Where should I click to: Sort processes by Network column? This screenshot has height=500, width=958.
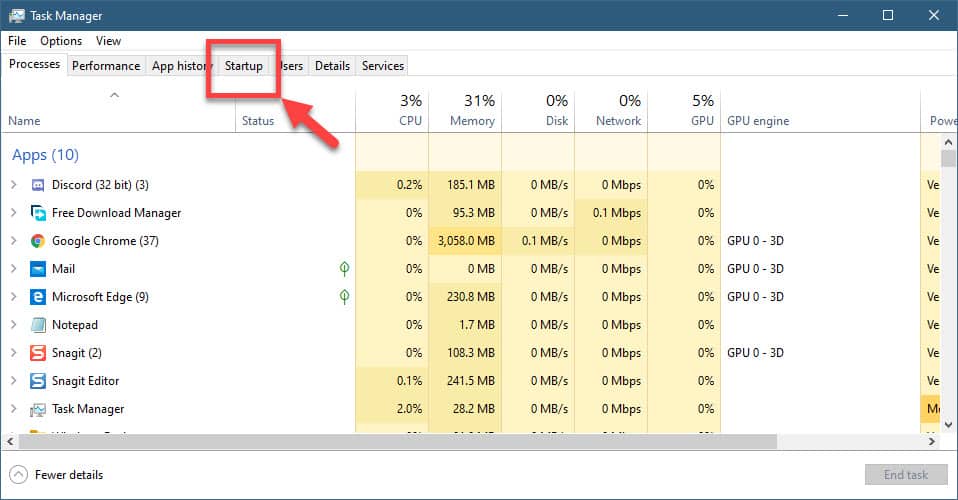612,111
